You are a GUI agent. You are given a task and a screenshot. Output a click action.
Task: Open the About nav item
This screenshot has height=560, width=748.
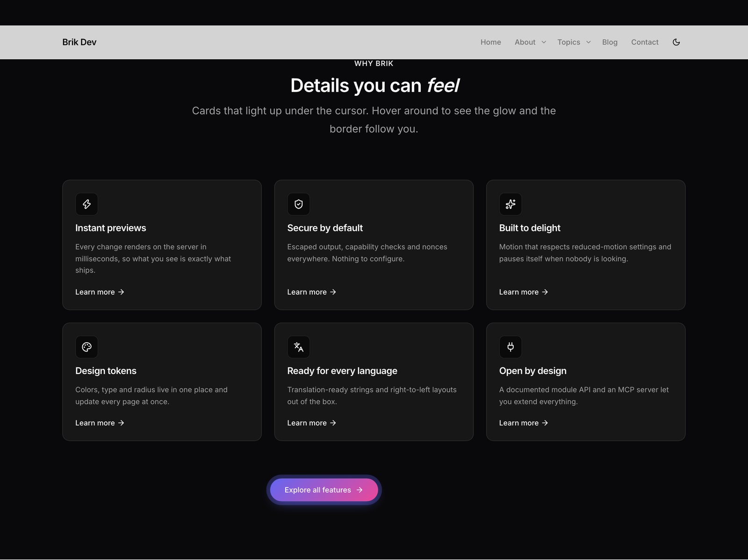point(525,42)
